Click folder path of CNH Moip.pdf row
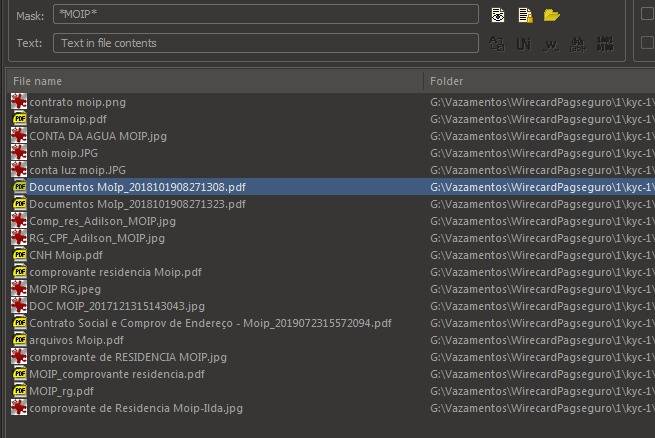Viewport: 655px width, 438px height. coord(542,255)
